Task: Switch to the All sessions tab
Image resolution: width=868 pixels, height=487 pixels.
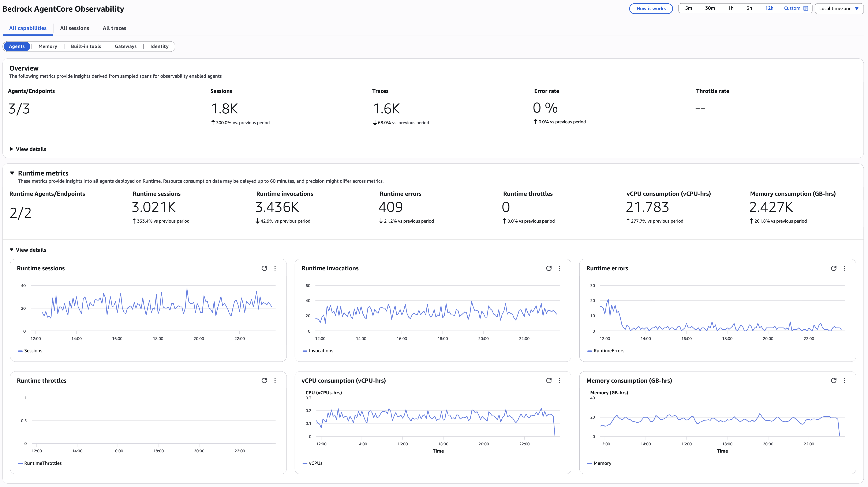Action: 74,28
